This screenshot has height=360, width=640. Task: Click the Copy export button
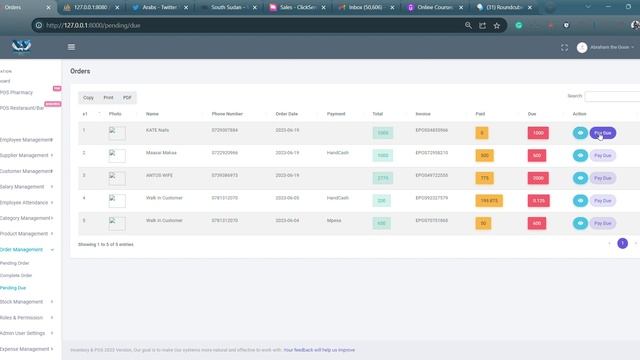click(88, 98)
